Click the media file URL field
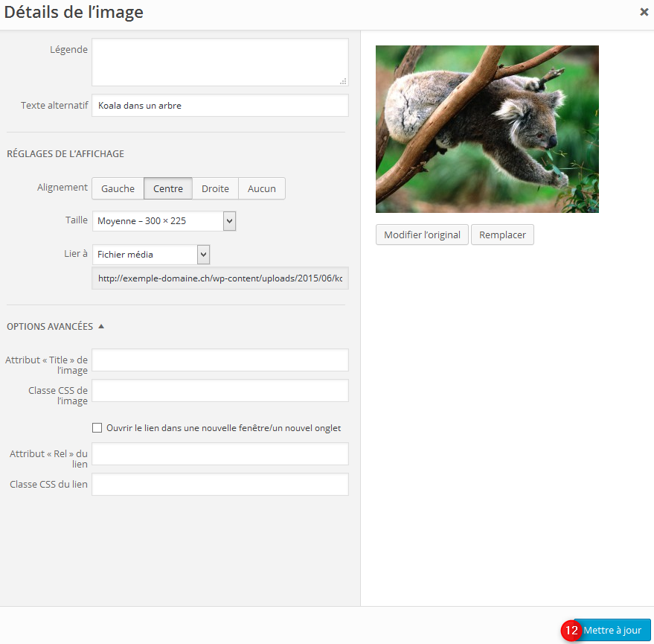The width and height of the screenshot is (654, 644). [x=219, y=278]
